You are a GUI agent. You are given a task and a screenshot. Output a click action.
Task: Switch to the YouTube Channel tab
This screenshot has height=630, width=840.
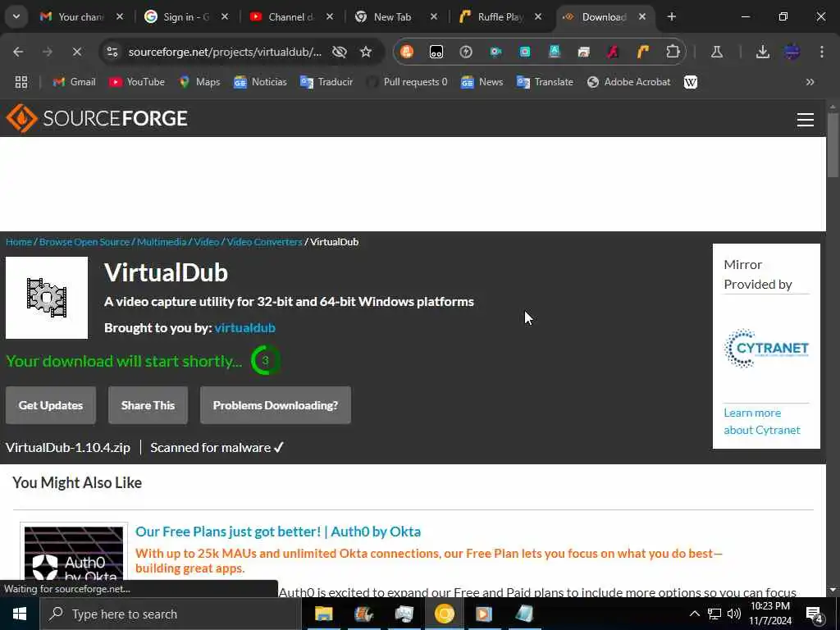click(x=291, y=17)
